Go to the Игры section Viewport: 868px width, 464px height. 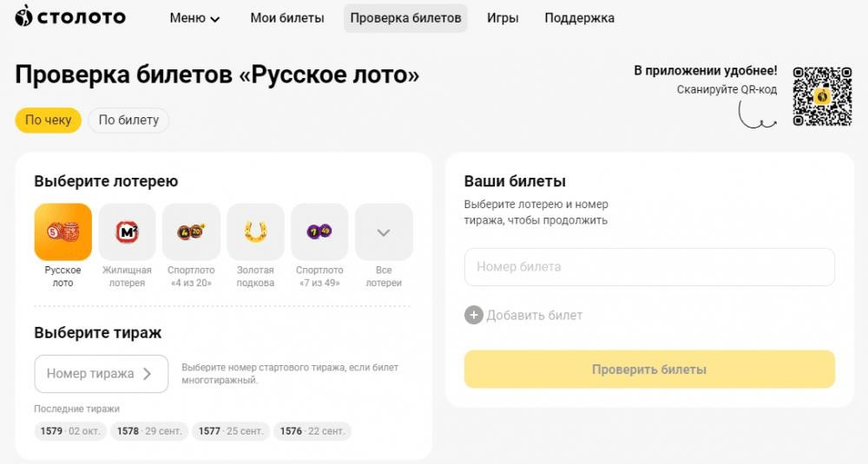(503, 18)
